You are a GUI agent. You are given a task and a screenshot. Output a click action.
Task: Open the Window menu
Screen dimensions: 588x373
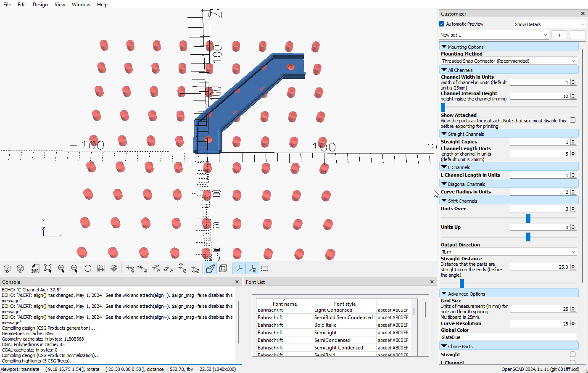click(81, 4)
